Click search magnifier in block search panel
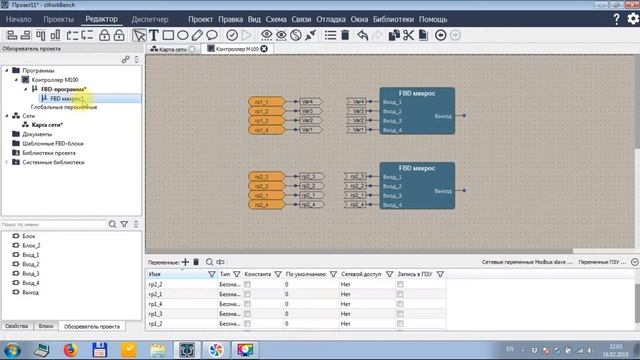The image size is (640, 360). pyautogui.click(x=112, y=224)
